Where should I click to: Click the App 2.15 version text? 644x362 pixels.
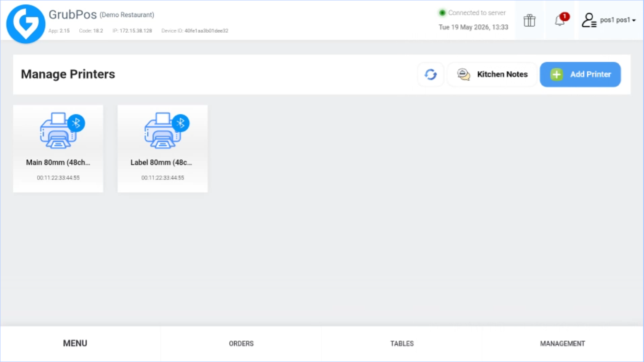pyautogui.click(x=59, y=31)
